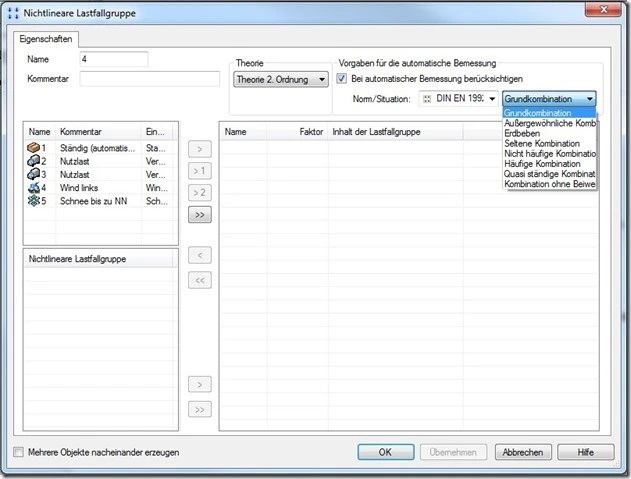Click the Nutzlast icon of load case 3
Viewport: 631px width, 479px height.
click(33, 174)
